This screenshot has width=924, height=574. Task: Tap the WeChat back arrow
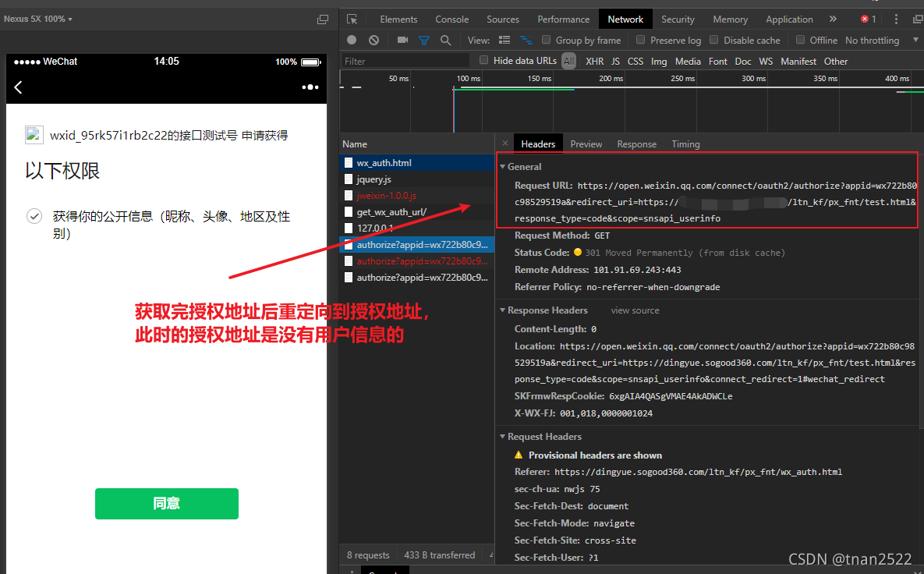tap(18, 87)
